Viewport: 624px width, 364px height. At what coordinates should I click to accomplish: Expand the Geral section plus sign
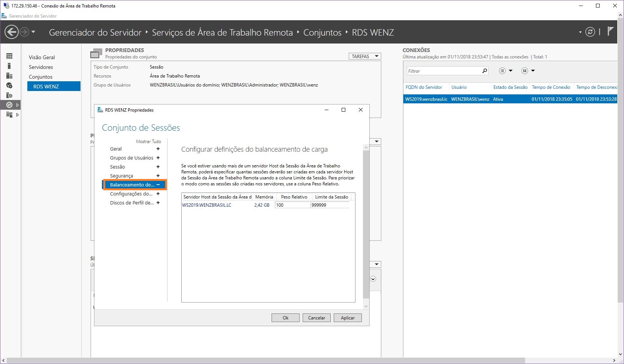click(x=158, y=149)
